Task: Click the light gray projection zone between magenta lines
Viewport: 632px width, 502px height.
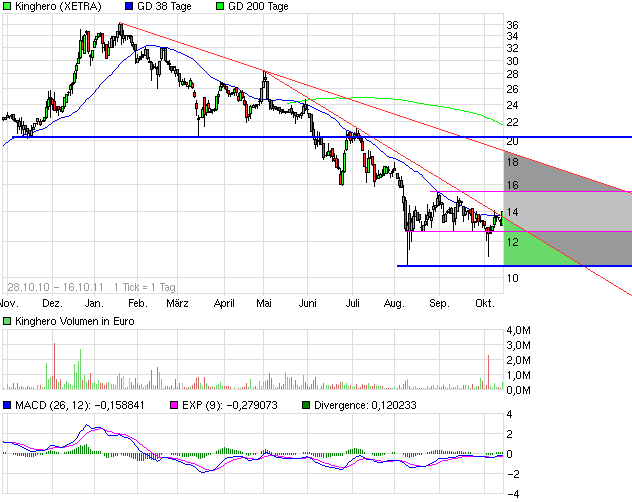Action: [x=568, y=212]
